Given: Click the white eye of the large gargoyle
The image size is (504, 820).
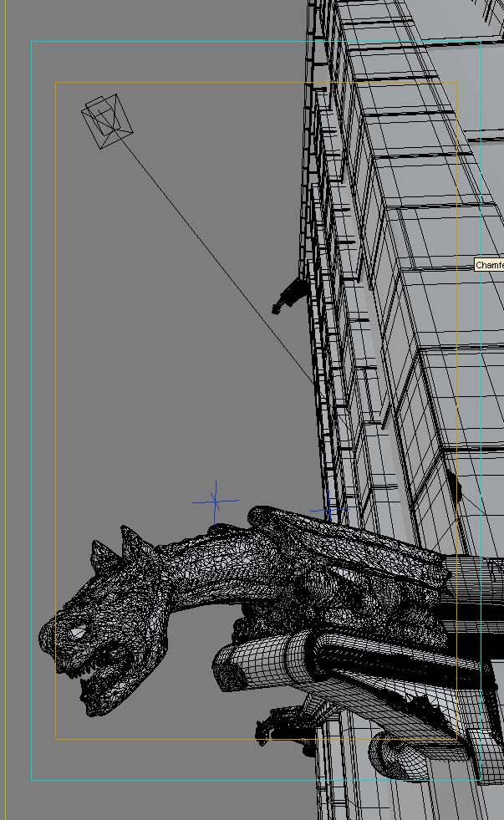Looking at the screenshot, I should click(77, 634).
